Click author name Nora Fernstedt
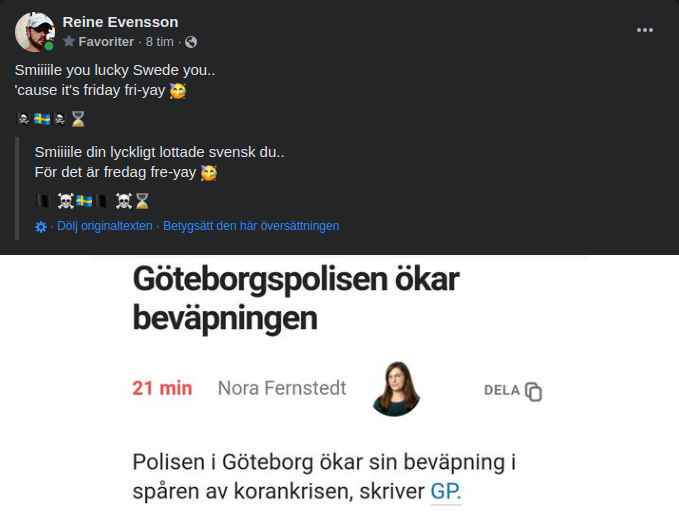 point(282,388)
